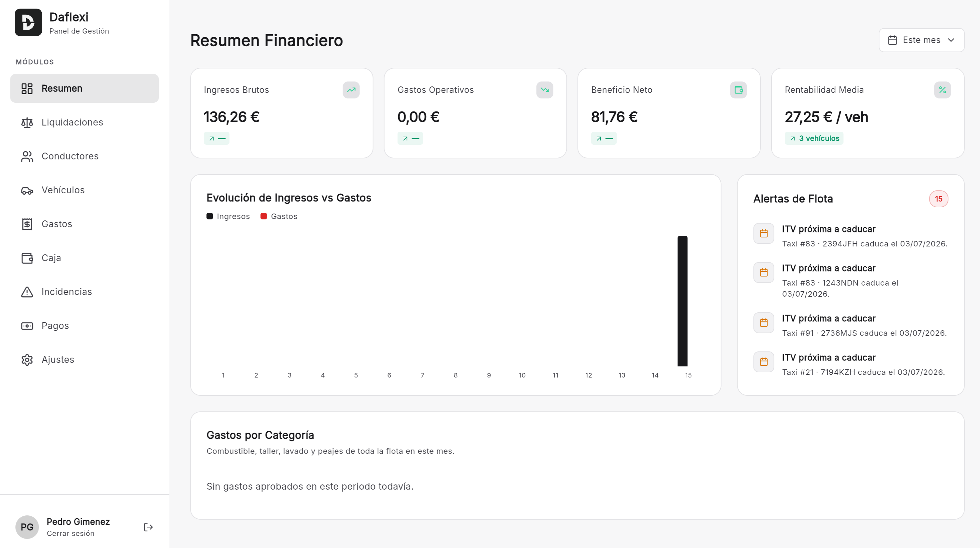Click the Cerrar sesión link
Image resolution: width=980 pixels, height=548 pixels.
coord(70,533)
